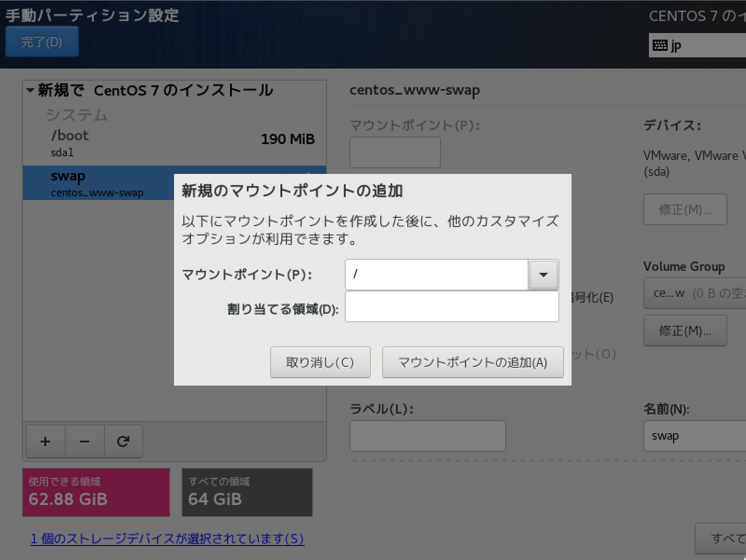Click the 修正(M)... button under デバイス
Viewport: 746px width, 560px height.
click(685, 209)
